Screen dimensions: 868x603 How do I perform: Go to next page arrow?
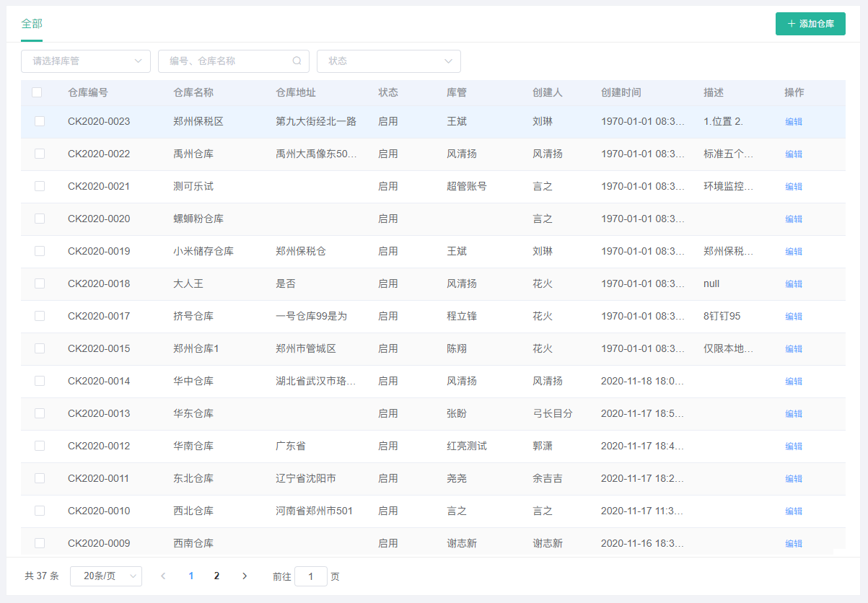245,576
